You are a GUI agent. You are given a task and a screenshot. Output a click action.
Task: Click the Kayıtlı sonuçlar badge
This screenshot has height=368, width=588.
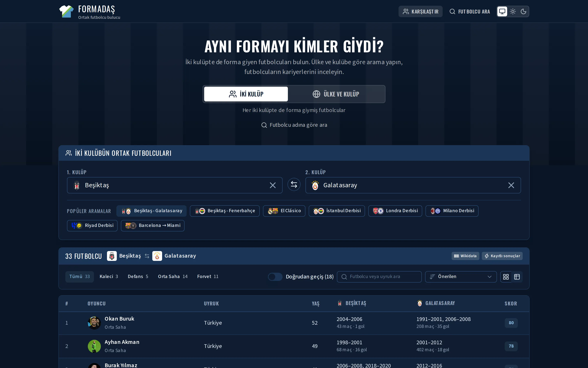tap(502, 256)
